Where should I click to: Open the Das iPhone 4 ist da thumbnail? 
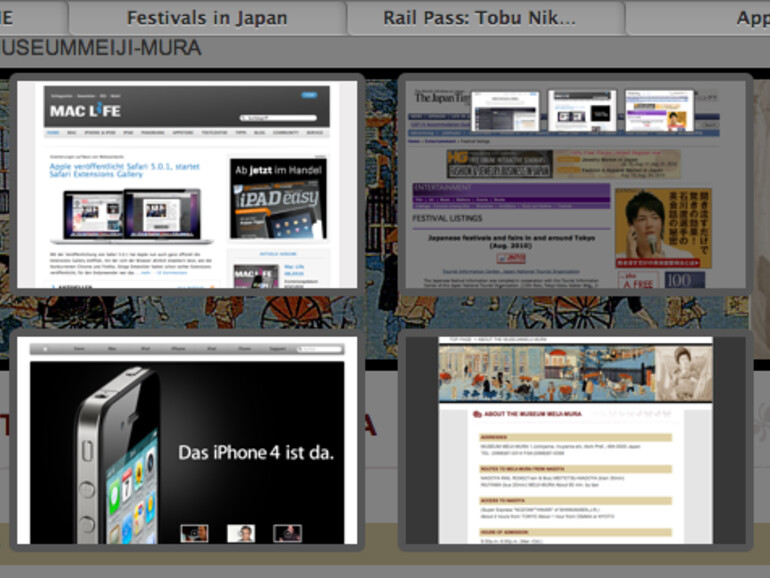(x=187, y=440)
